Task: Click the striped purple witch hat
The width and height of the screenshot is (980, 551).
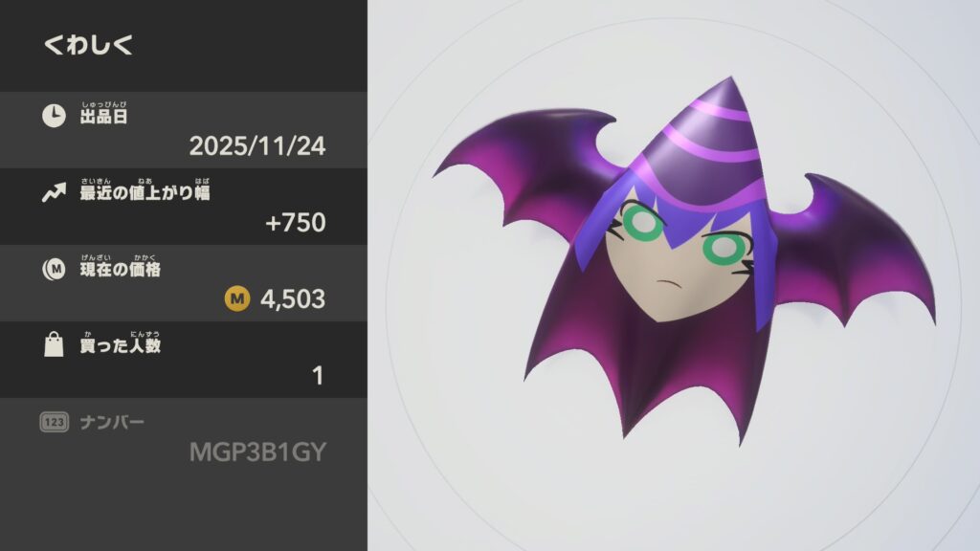Action: [x=703, y=145]
